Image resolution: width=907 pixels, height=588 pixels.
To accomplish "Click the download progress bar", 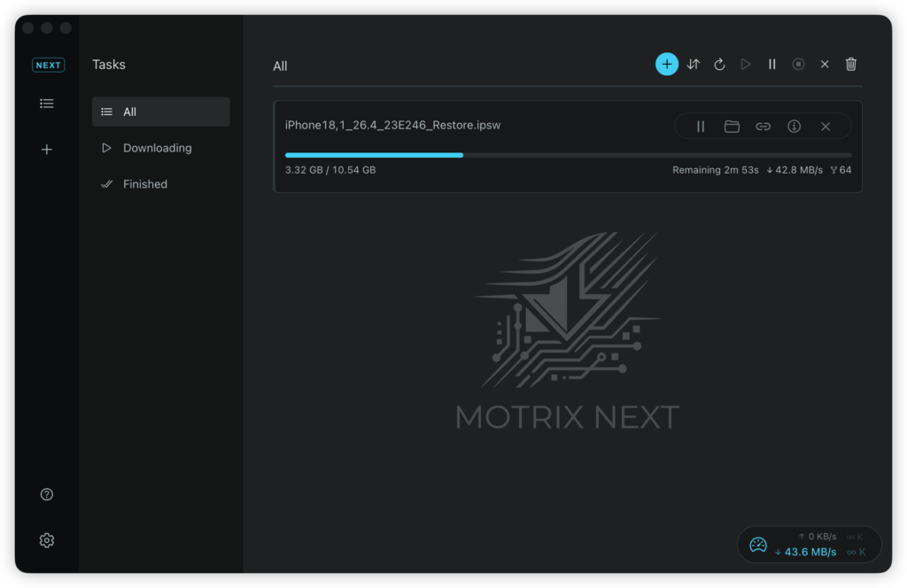I will pos(567,155).
